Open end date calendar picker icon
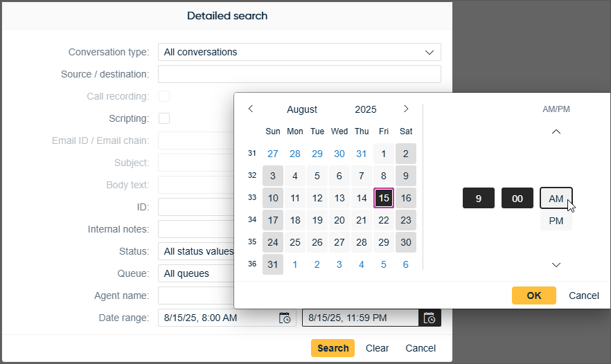Viewport: 611px width, 364px height. pyautogui.click(x=430, y=318)
